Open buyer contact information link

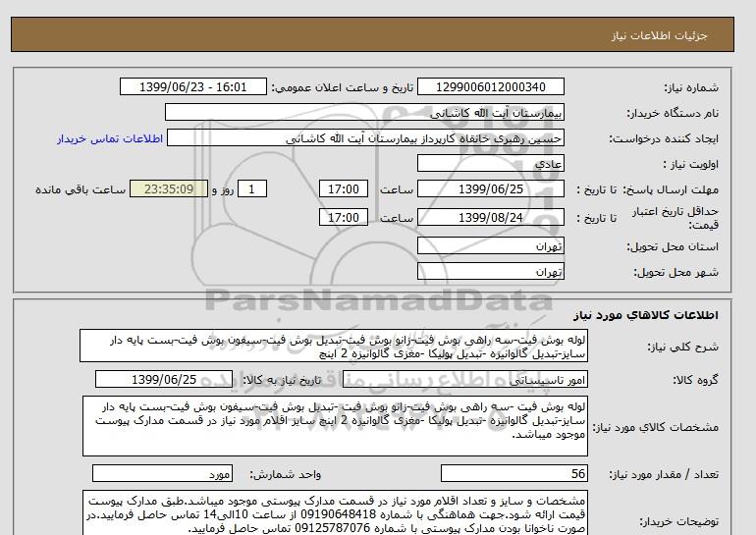(x=110, y=138)
